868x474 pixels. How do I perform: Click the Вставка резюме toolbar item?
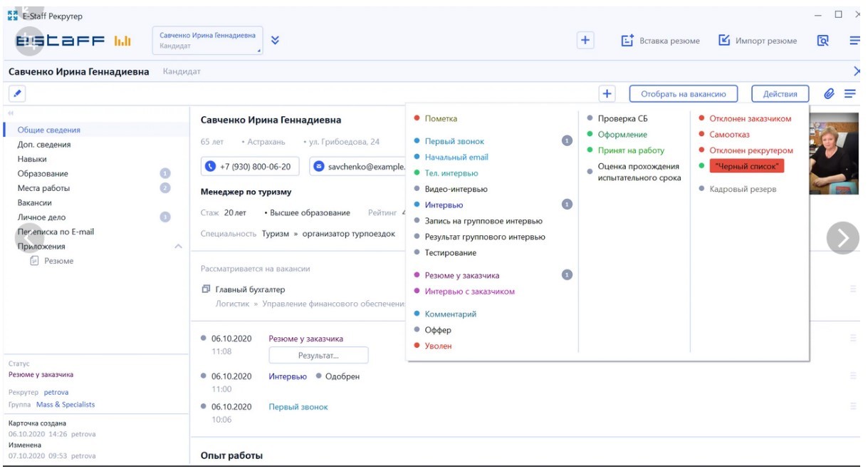(x=660, y=41)
